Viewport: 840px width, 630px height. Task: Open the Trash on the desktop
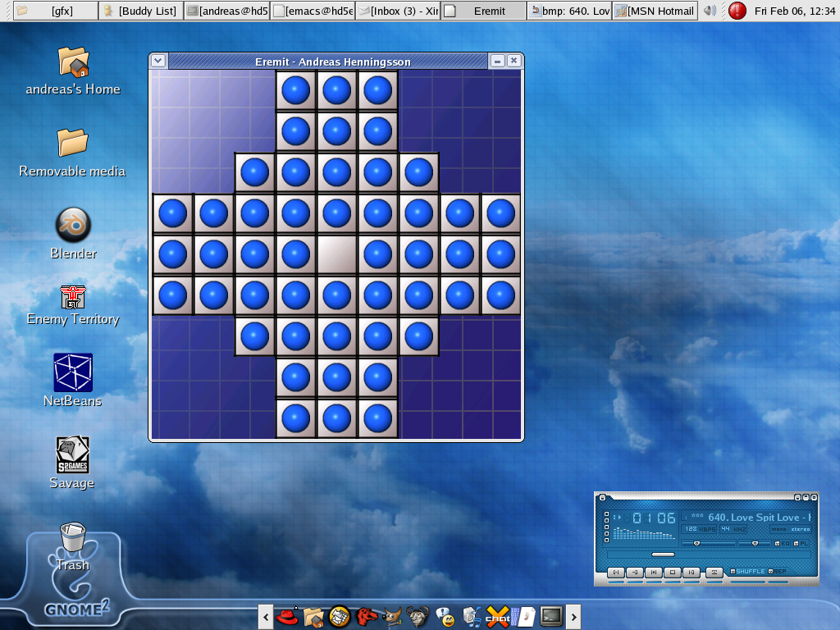pyautogui.click(x=73, y=539)
